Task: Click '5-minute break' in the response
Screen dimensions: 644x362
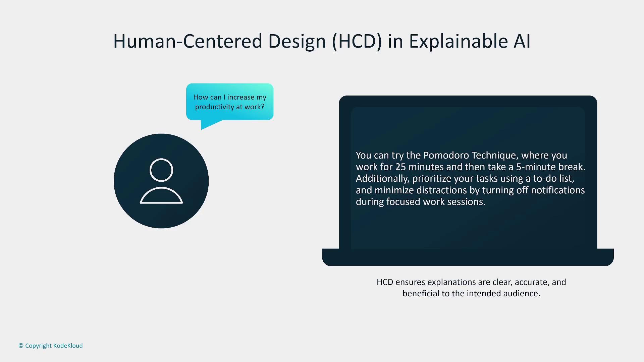Action: [x=549, y=167]
